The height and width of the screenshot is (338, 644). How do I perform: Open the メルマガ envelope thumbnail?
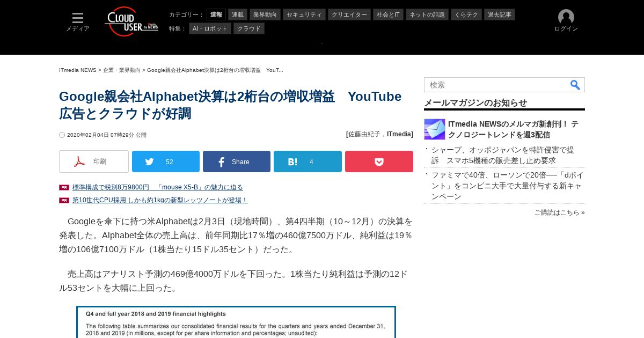point(435,129)
